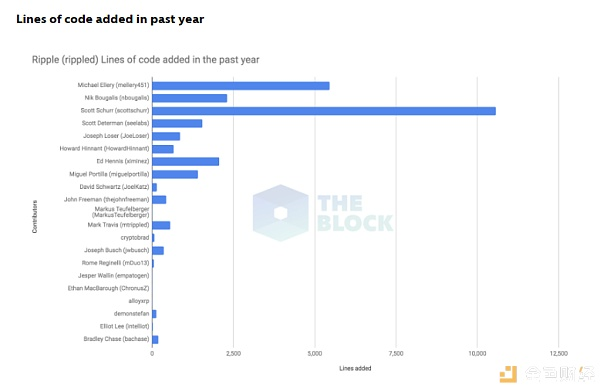Click the orange logo icon at bottom right
Screen dimensions: 600x388
click(x=509, y=374)
